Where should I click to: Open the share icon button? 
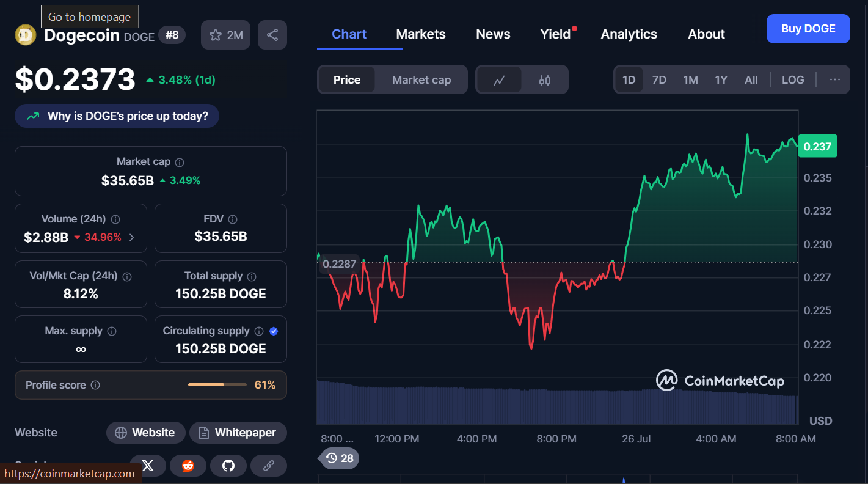[x=272, y=35]
